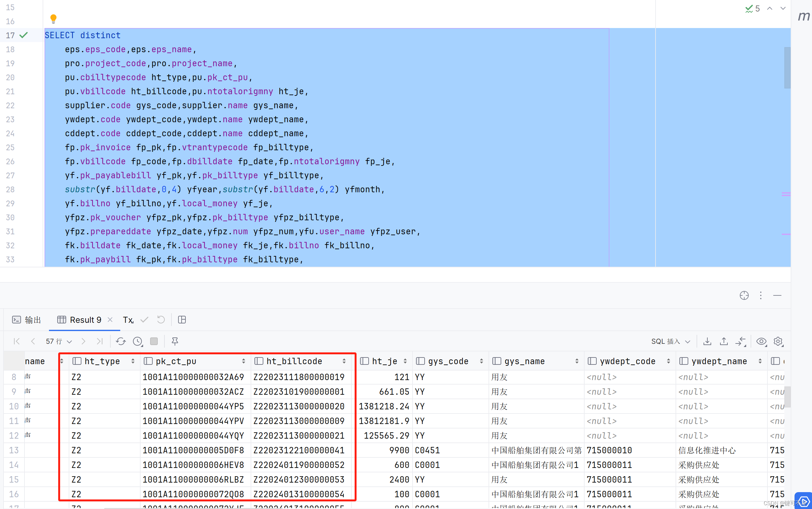Pin the Result 9 tab
This screenshot has width=812, height=509.
tap(175, 341)
